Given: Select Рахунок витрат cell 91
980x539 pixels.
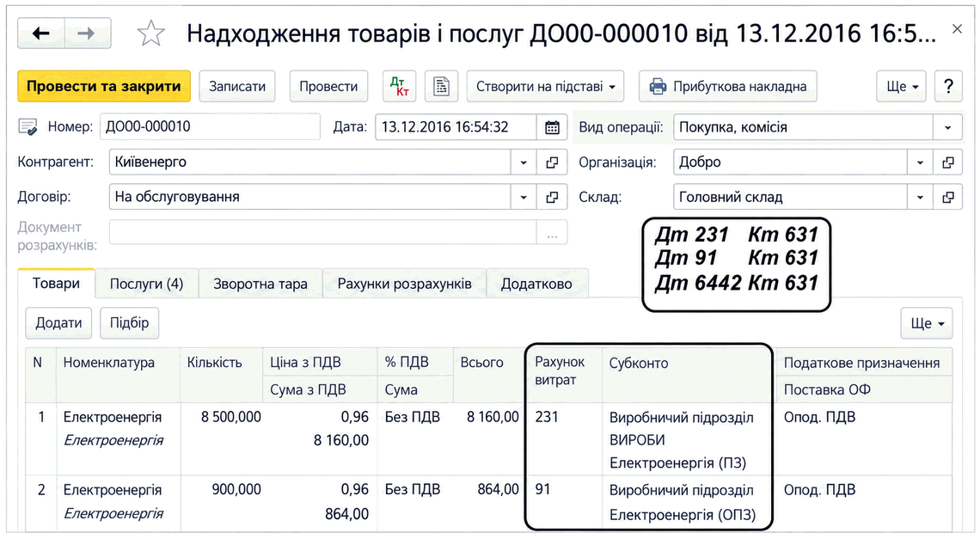Looking at the screenshot, I should coord(543,490).
